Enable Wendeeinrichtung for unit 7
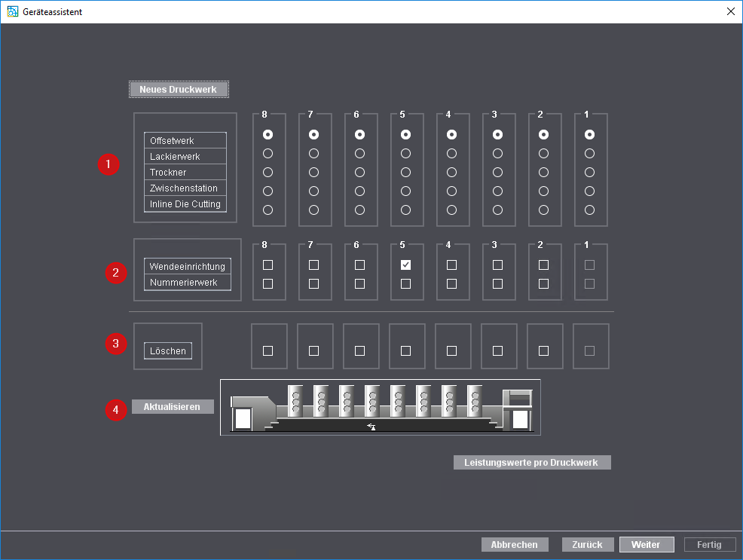 tap(313, 265)
